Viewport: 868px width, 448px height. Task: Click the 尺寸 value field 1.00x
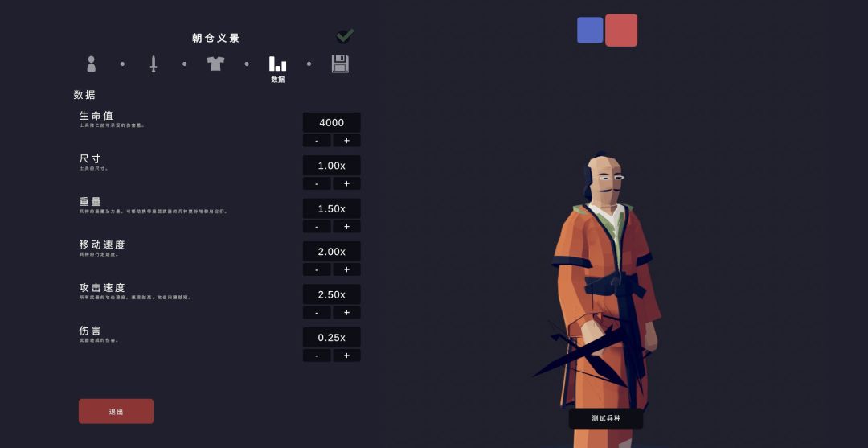tap(332, 166)
